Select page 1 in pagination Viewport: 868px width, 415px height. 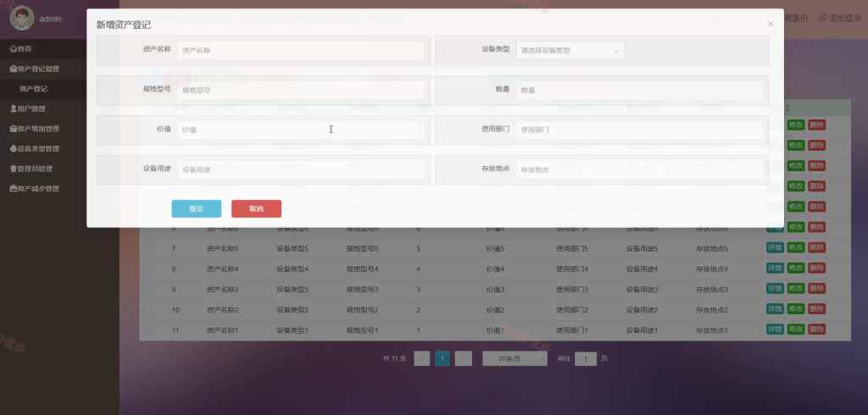tap(442, 358)
